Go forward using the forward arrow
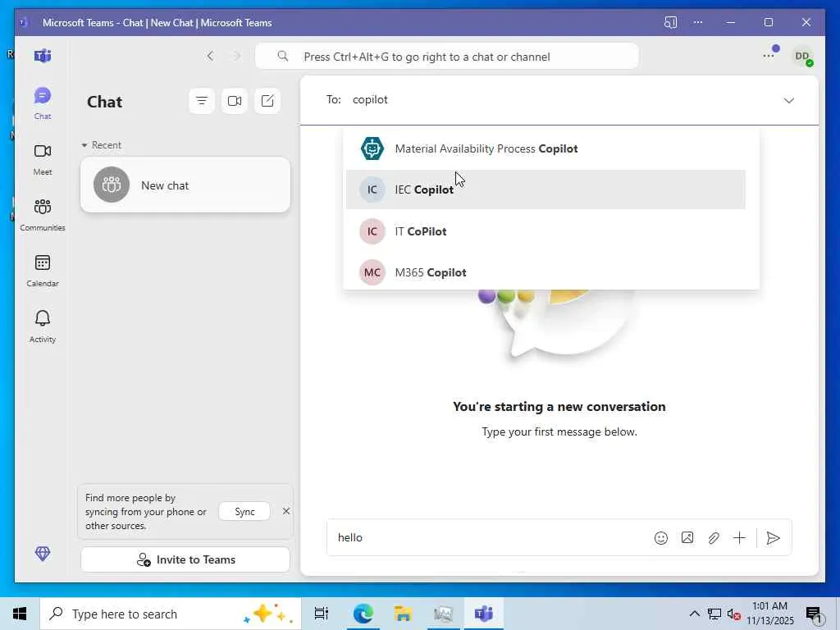The width and height of the screenshot is (840, 630). pyautogui.click(x=237, y=57)
